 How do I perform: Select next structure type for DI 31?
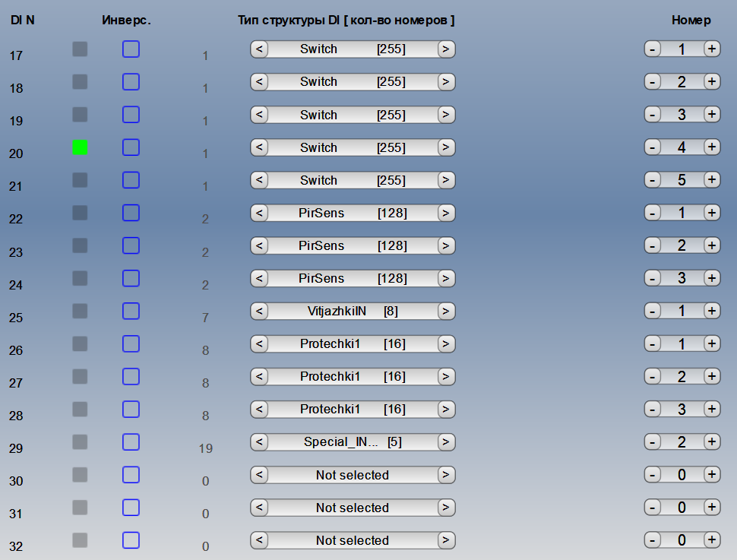447,508
